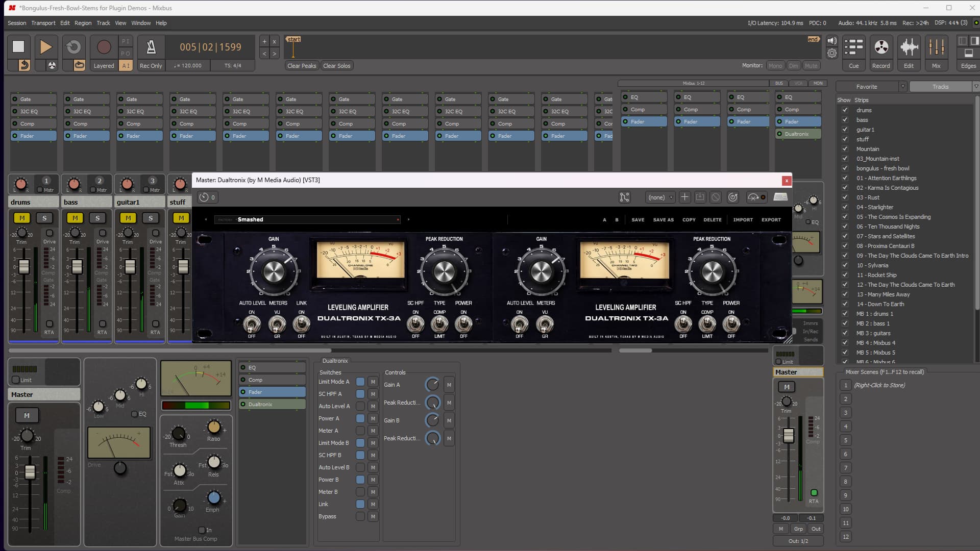This screenshot has height=551, width=980.
Task: Open the Track menu
Action: pyautogui.click(x=103, y=23)
